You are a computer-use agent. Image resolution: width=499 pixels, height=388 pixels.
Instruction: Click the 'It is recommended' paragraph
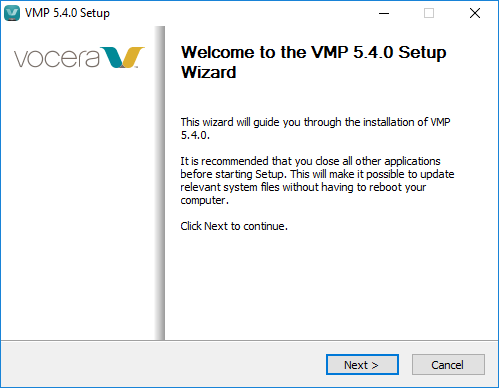[317, 180]
